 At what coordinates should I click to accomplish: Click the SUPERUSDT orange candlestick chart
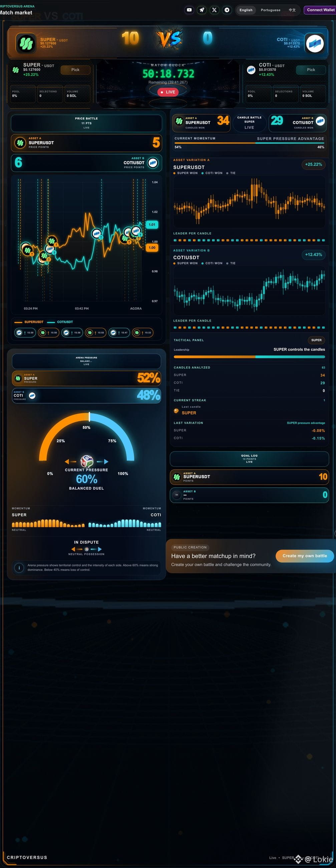[249, 202]
